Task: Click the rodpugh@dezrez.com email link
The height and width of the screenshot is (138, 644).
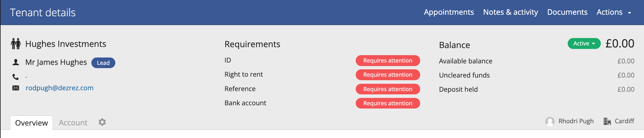Action: [x=59, y=88]
